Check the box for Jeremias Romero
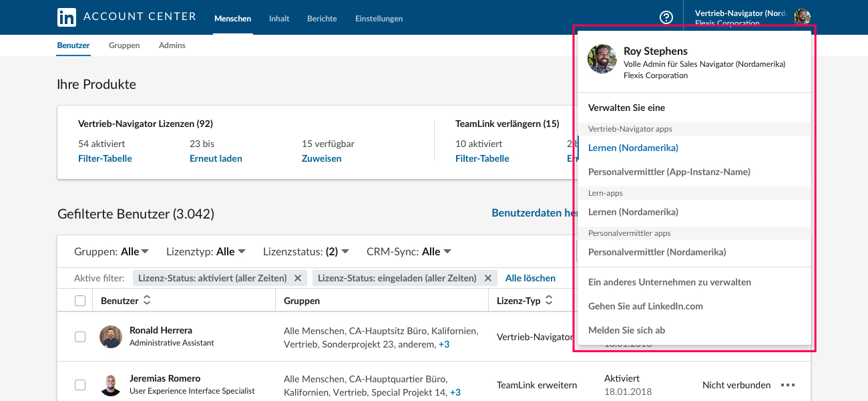The image size is (868, 401). pos(80,385)
